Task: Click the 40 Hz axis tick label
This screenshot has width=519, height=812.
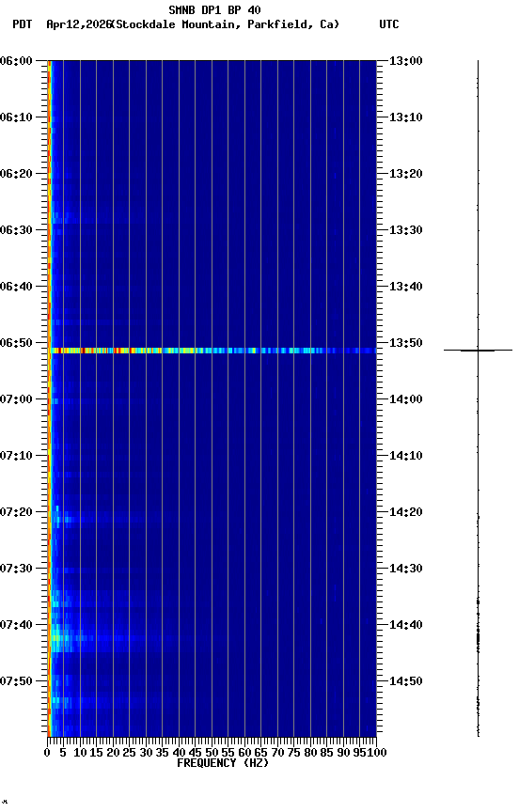Action: pyautogui.click(x=180, y=754)
